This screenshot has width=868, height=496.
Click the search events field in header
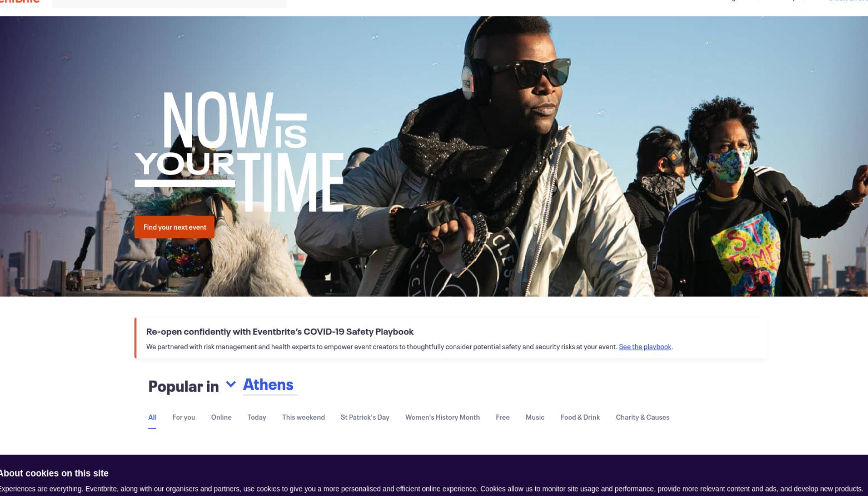point(169,4)
